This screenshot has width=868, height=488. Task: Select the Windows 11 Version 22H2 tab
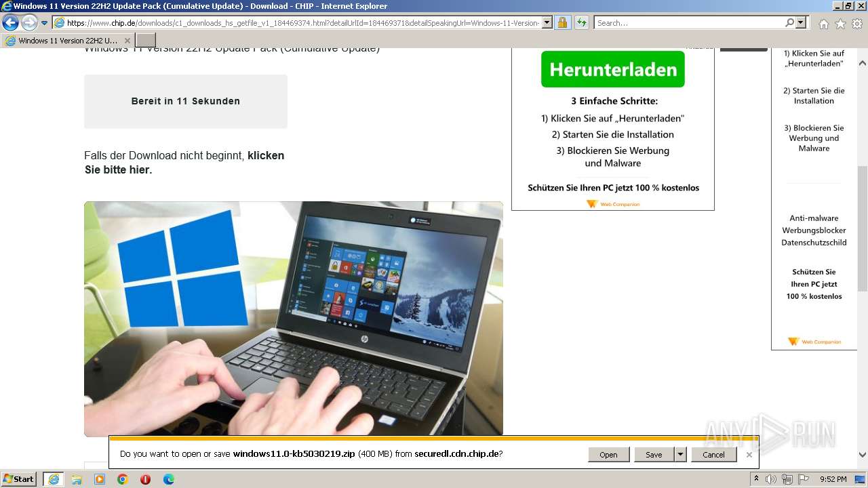tap(67, 41)
